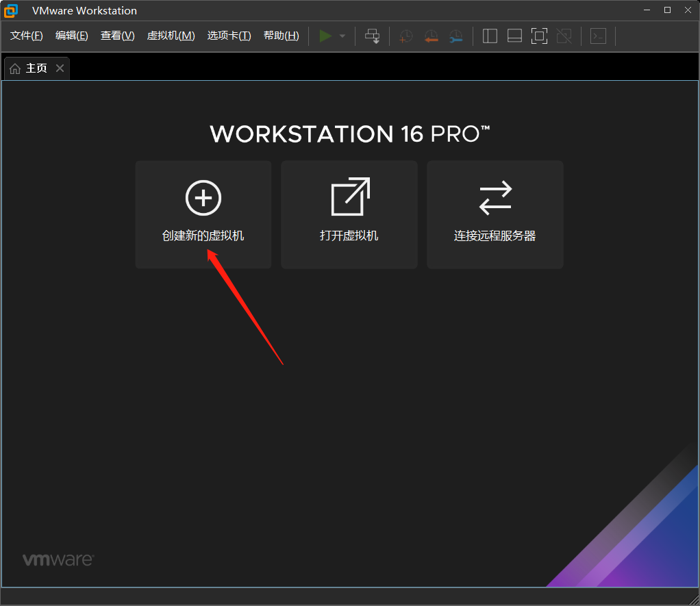Screen dimensions: 700x606
Task: Click the remote server swap arrows icon
Action: pos(495,198)
